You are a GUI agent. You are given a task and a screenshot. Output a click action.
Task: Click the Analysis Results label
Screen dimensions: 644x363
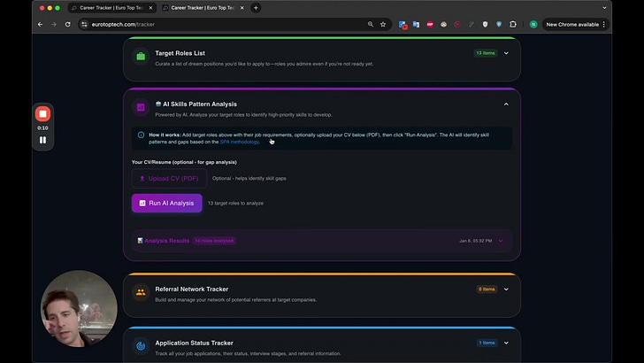pos(166,241)
